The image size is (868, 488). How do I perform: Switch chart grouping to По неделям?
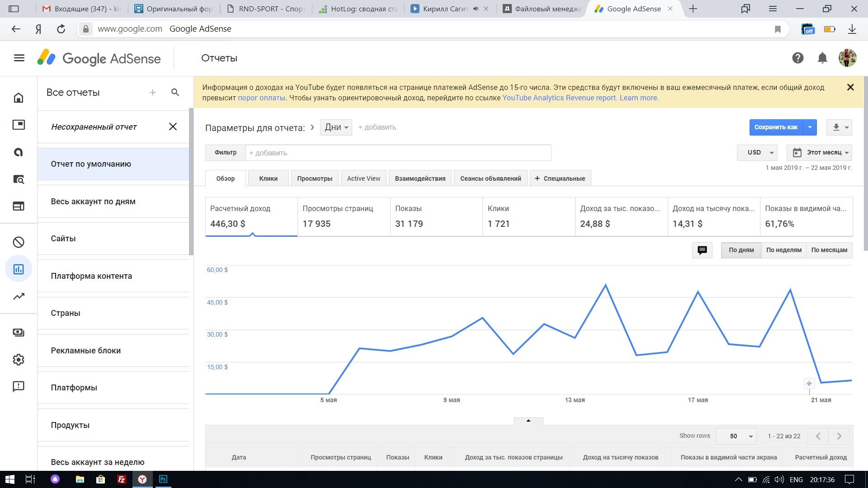(x=783, y=250)
